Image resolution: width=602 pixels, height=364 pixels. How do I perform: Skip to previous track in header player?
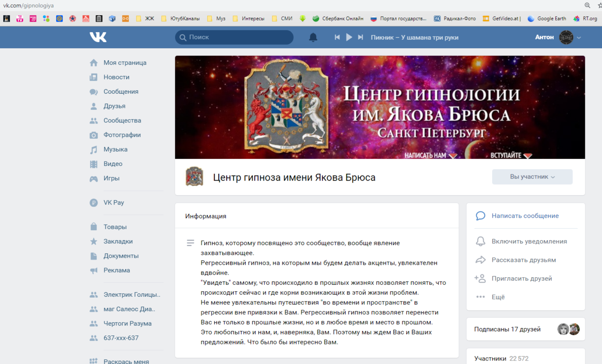pyautogui.click(x=337, y=37)
